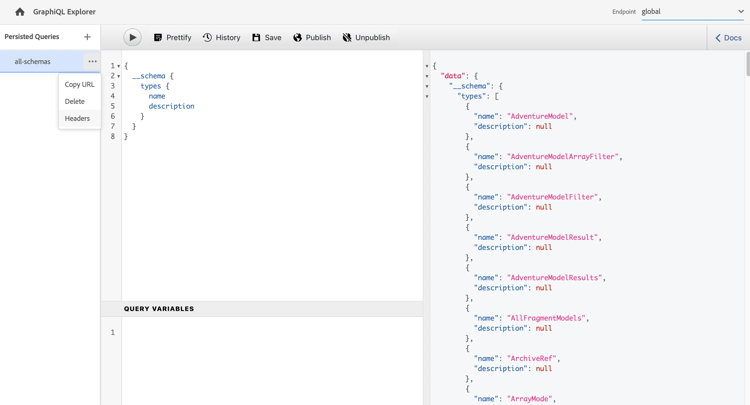Unpublish the persisted query

366,37
